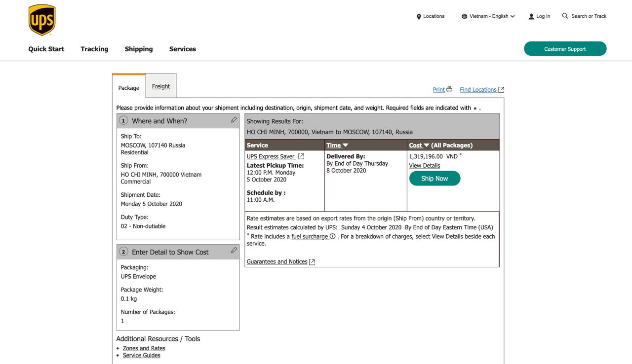Click the packaging value UPS Envelope
This screenshot has height=364, width=632.
point(138,277)
